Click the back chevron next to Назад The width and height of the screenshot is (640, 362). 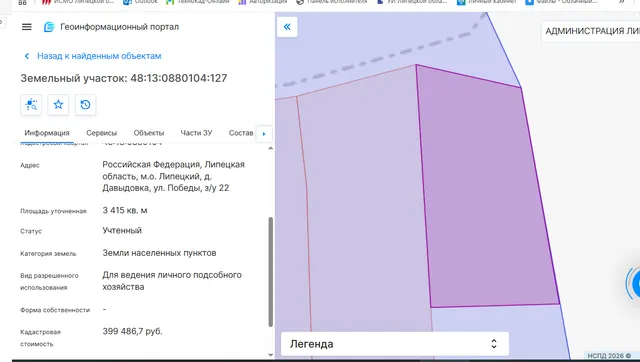point(27,56)
